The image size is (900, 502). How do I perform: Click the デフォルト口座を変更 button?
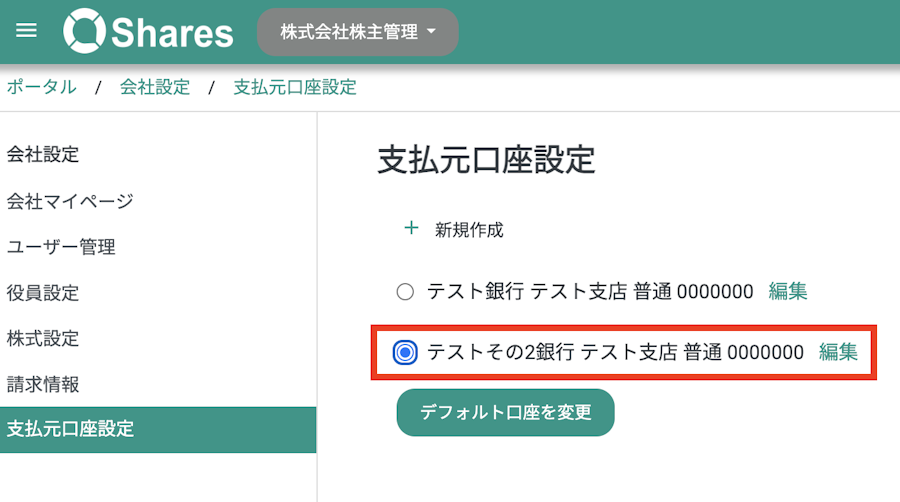tap(505, 413)
